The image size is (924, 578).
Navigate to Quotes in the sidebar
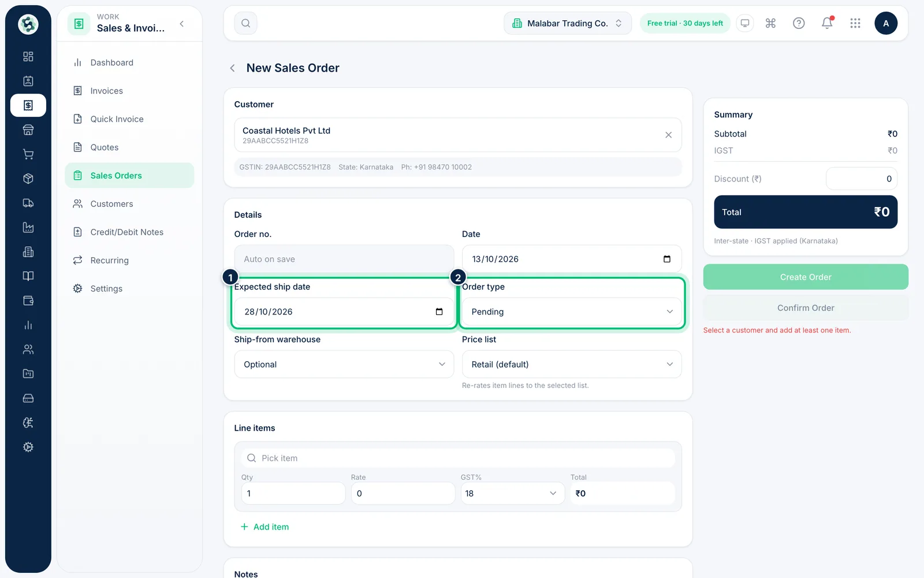point(129,147)
